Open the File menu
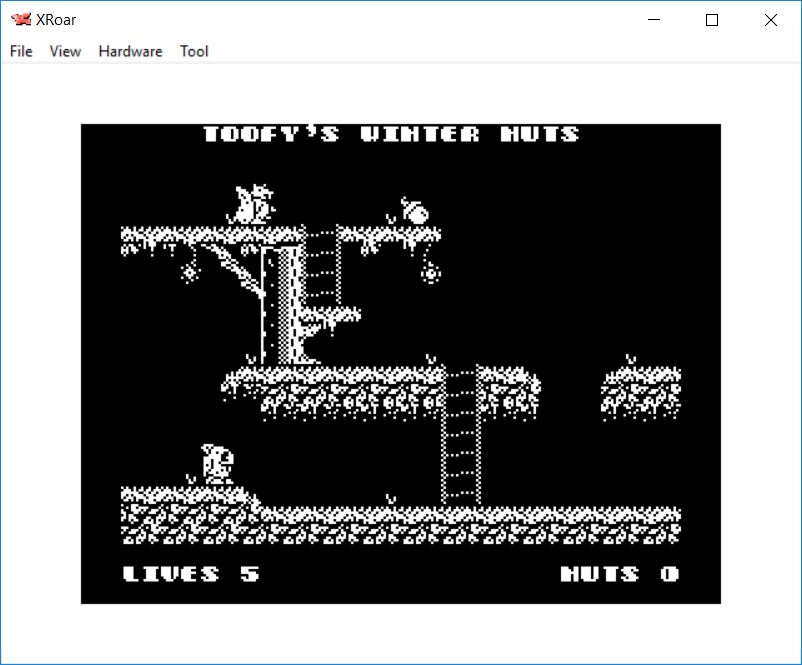The image size is (802, 665). (21, 51)
